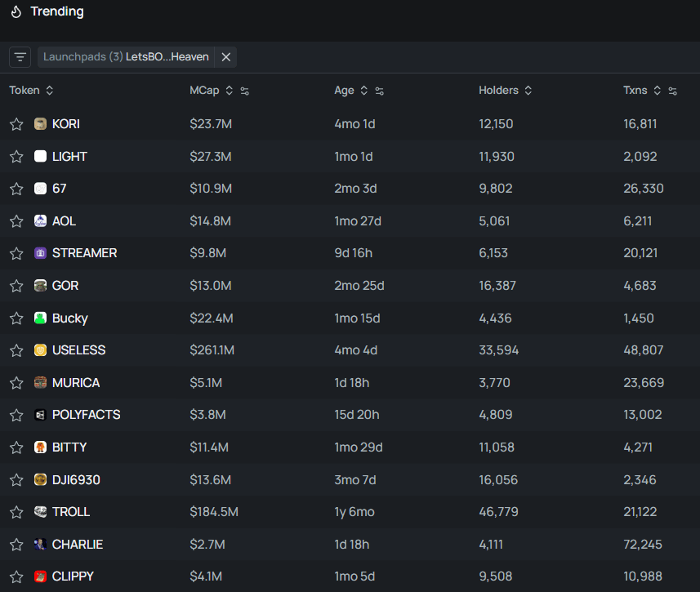Click the USELESS token logo
The width and height of the screenshot is (700, 592).
(40, 350)
